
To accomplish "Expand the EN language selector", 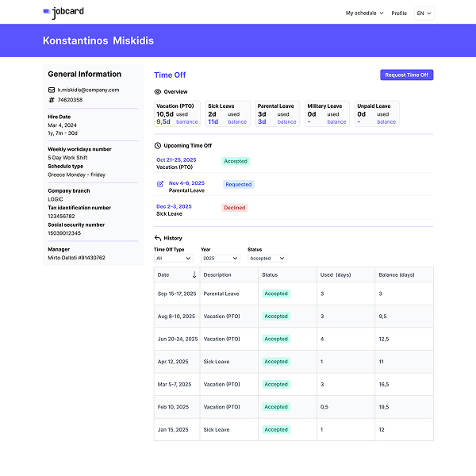I will tap(424, 13).
